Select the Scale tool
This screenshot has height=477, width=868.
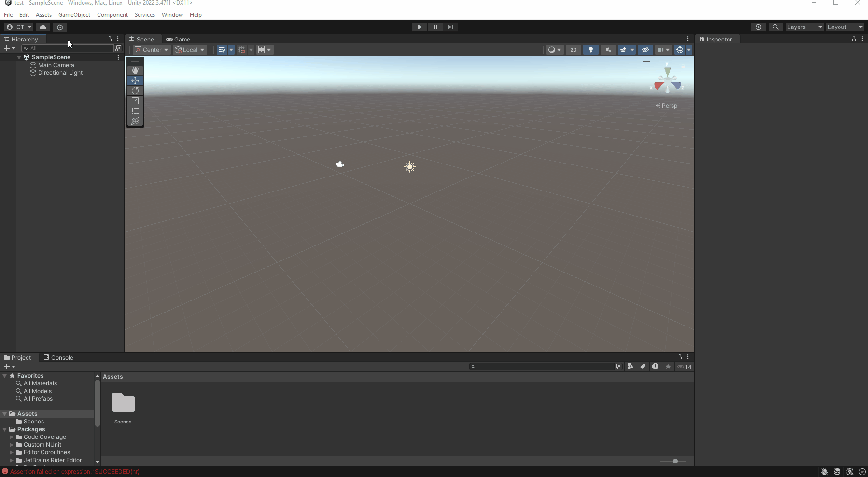tap(135, 101)
